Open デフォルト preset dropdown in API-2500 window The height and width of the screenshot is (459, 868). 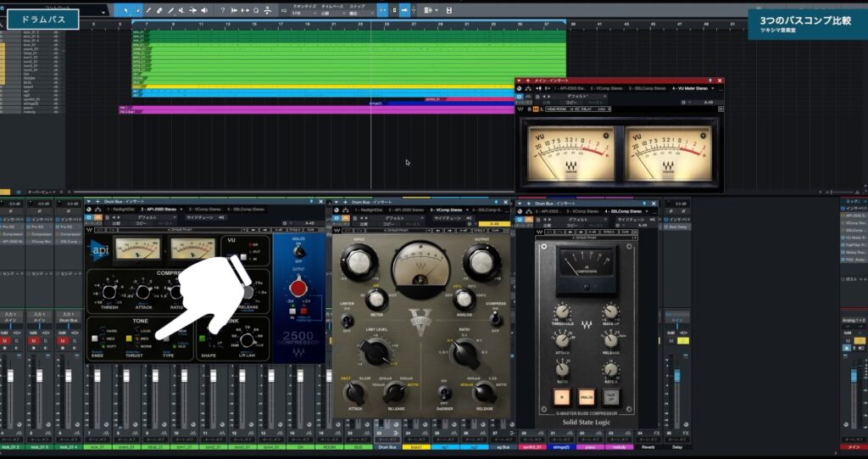[147, 218]
